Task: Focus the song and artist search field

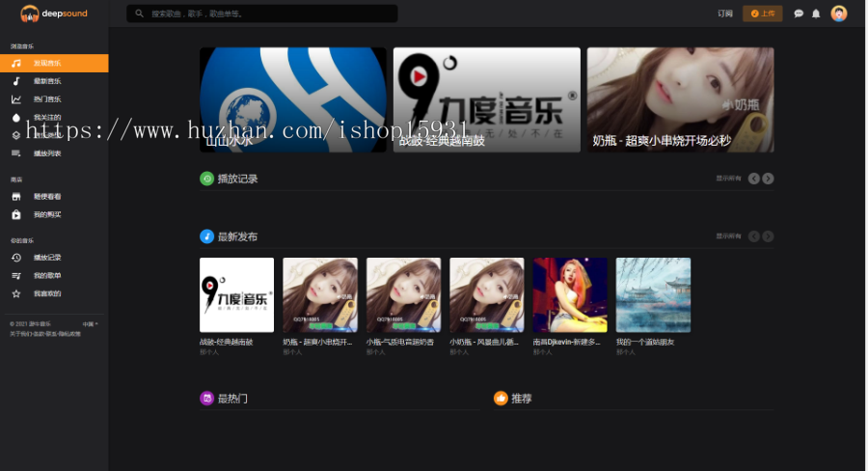Action: pyautogui.click(x=261, y=14)
